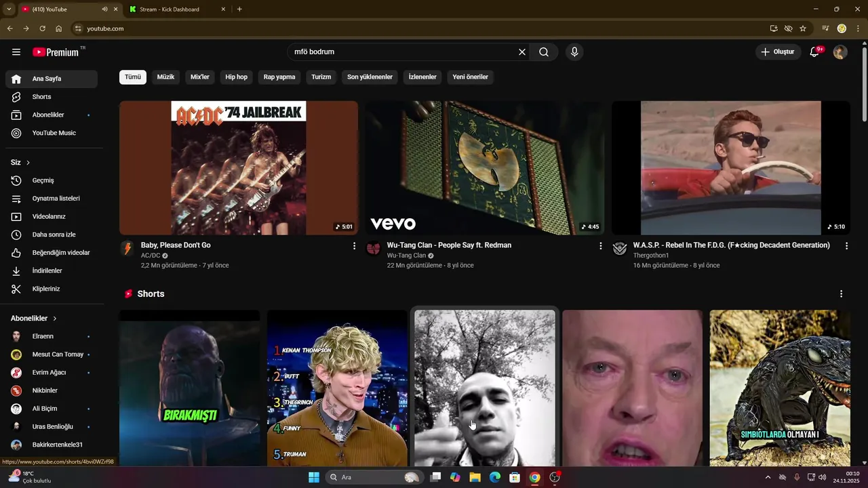This screenshot has width=868, height=488.
Task: Clear the search box with X
Action: [522, 52]
